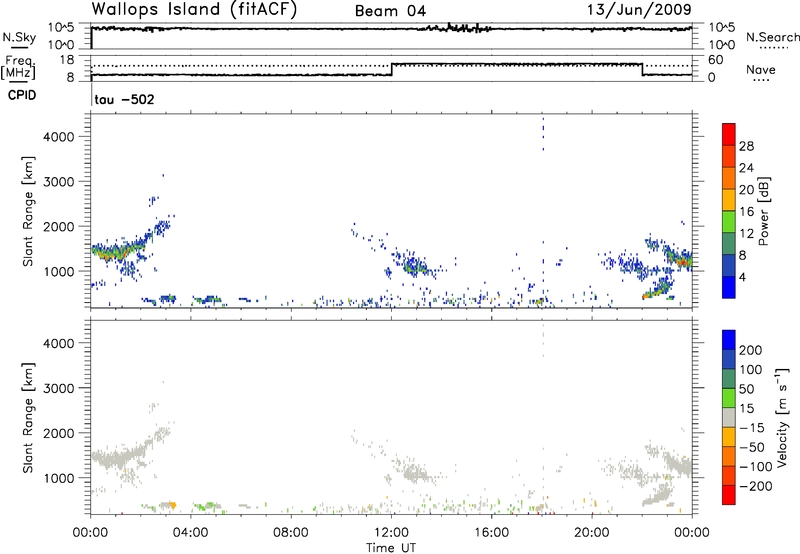Click the 'Wallops Island (fitACF)' plot title
Screen dimensions: 800x554
point(194,9)
